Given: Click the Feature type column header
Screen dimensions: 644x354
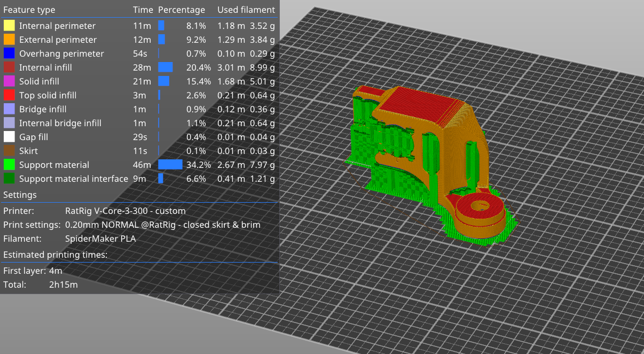Looking at the screenshot, I should pyautogui.click(x=29, y=10).
